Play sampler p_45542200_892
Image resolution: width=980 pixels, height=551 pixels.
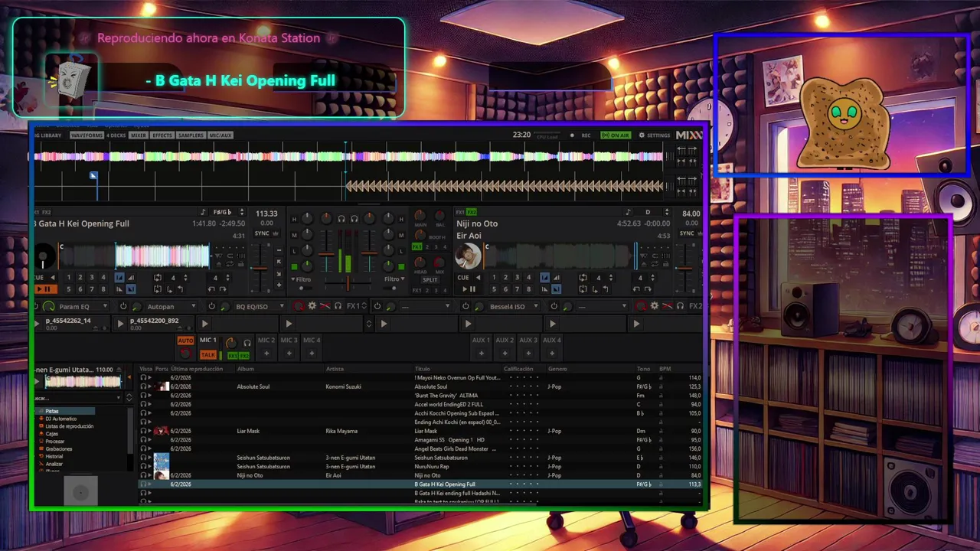[x=120, y=324]
